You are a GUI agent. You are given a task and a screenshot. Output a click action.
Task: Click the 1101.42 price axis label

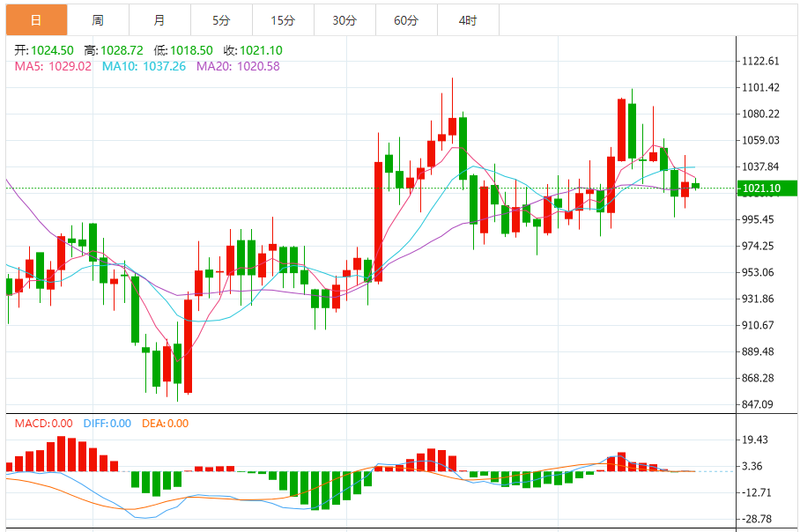coord(760,87)
